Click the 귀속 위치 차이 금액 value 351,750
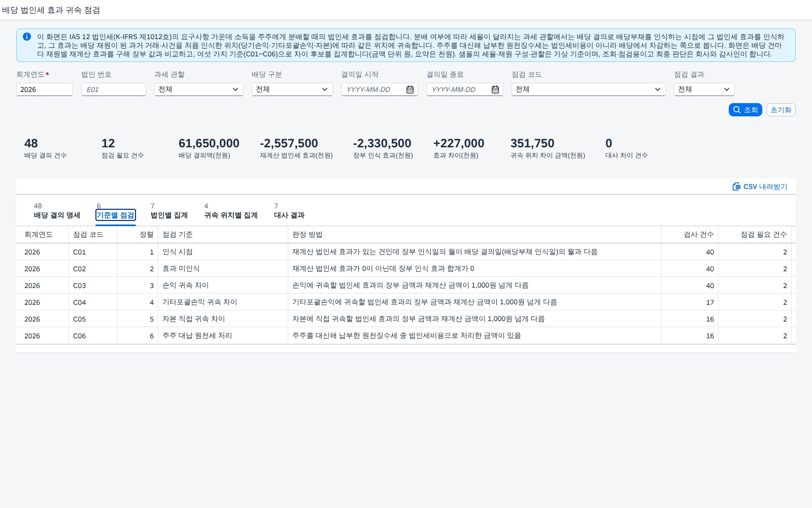 (532, 143)
